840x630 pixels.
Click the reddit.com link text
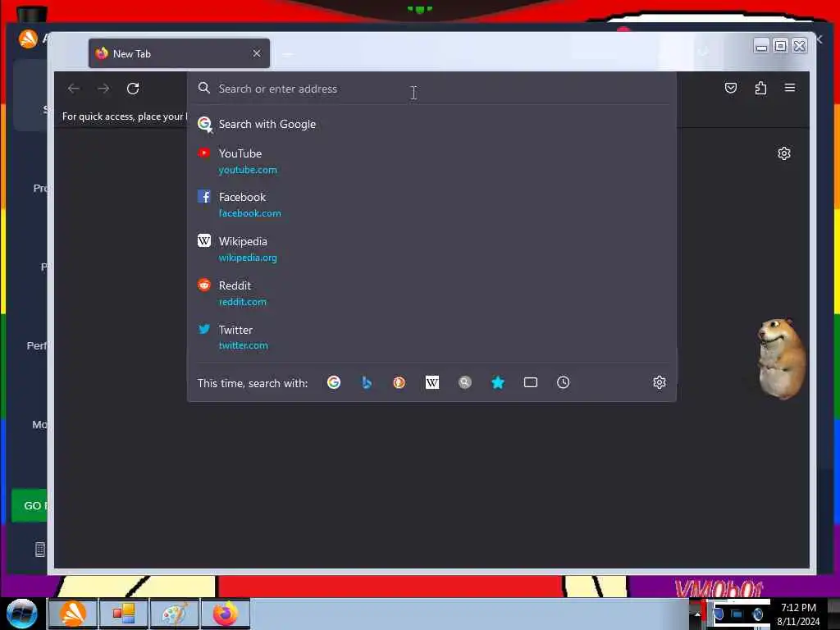242,302
